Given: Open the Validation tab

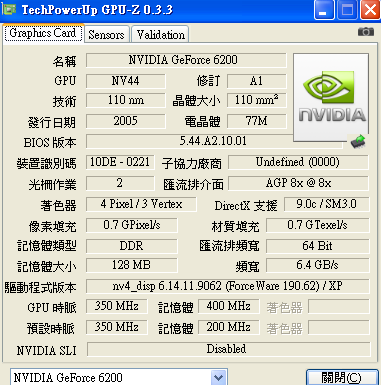Looking at the screenshot, I should click(160, 35).
